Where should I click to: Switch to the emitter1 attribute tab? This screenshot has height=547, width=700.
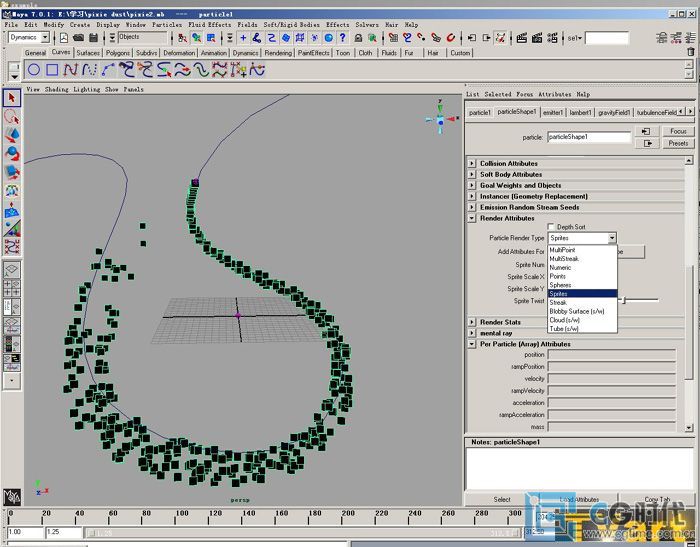[553, 113]
